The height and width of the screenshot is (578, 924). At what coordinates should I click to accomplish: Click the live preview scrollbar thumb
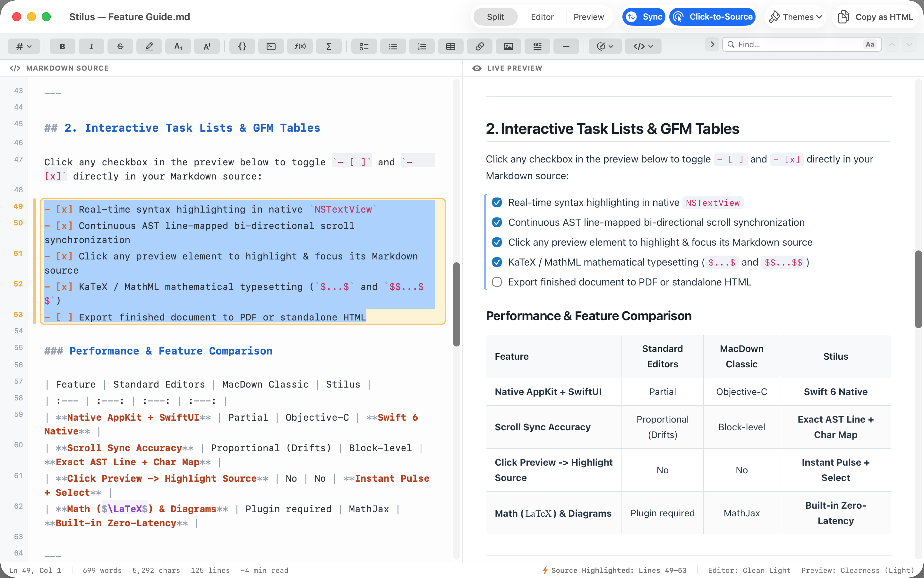[919, 289]
